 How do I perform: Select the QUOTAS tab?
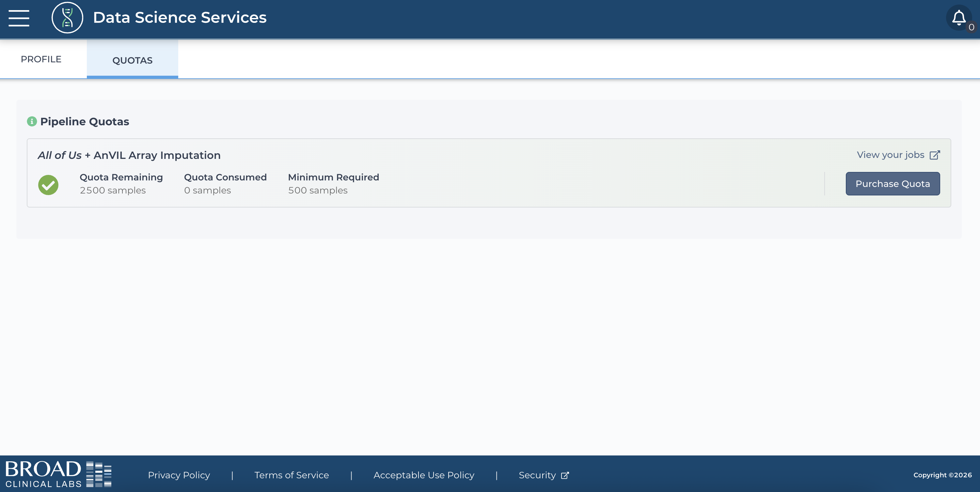click(x=133, y=60)
